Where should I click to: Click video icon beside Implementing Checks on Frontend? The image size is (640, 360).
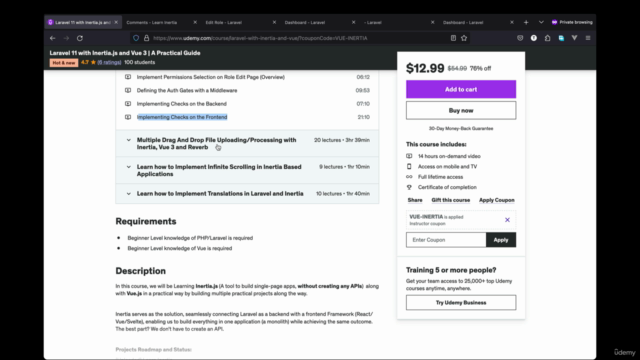coord(128,117)
